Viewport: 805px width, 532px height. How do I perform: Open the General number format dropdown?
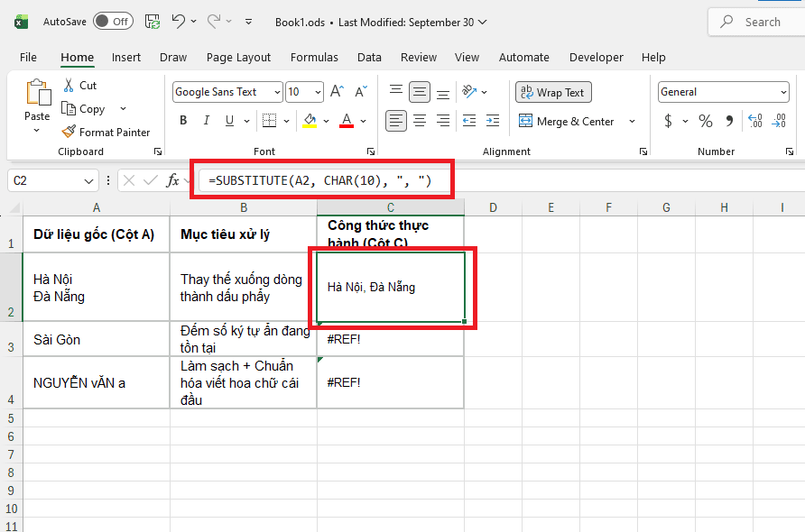tap(783, 92)
